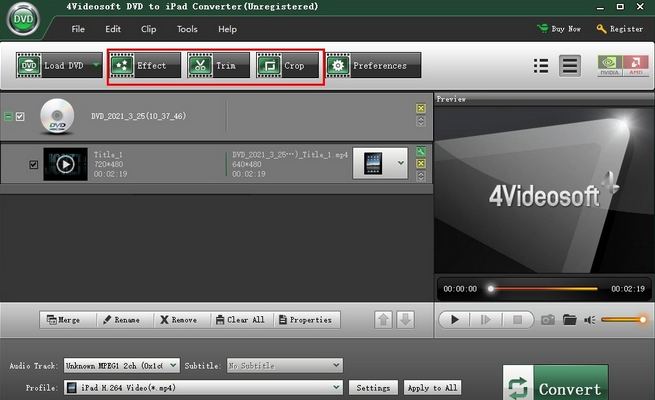
Task: Click the Settings button
Action: click(373, 387)
